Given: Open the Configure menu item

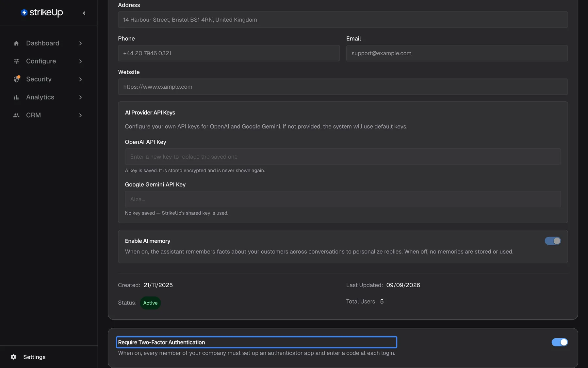Looking at the screenshot, I should tap(49, 61).
